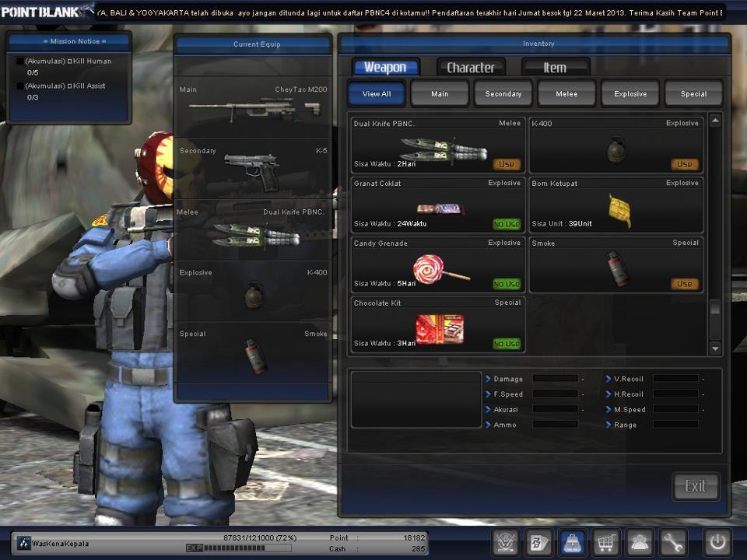Click the M.Speed stat label
The image size is (747, 560).
click(x=630, y=410)
